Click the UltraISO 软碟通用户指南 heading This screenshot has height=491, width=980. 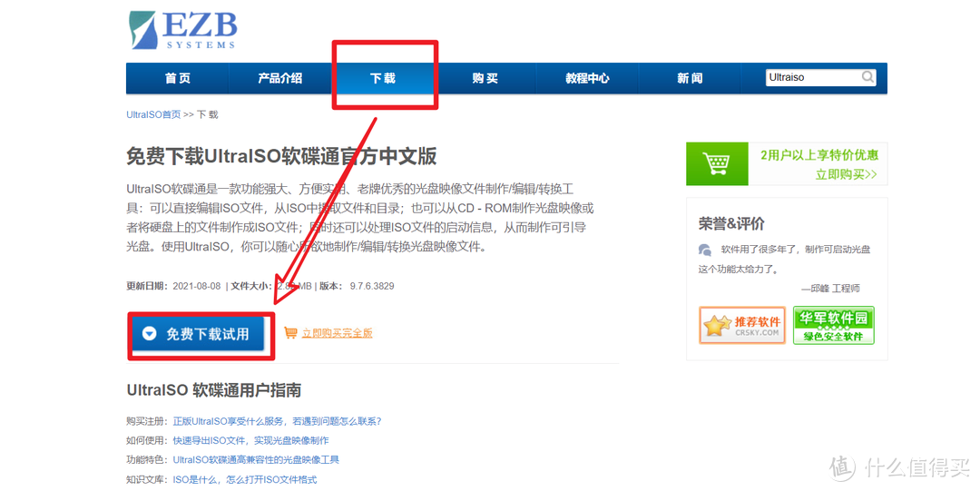point(214,390)
